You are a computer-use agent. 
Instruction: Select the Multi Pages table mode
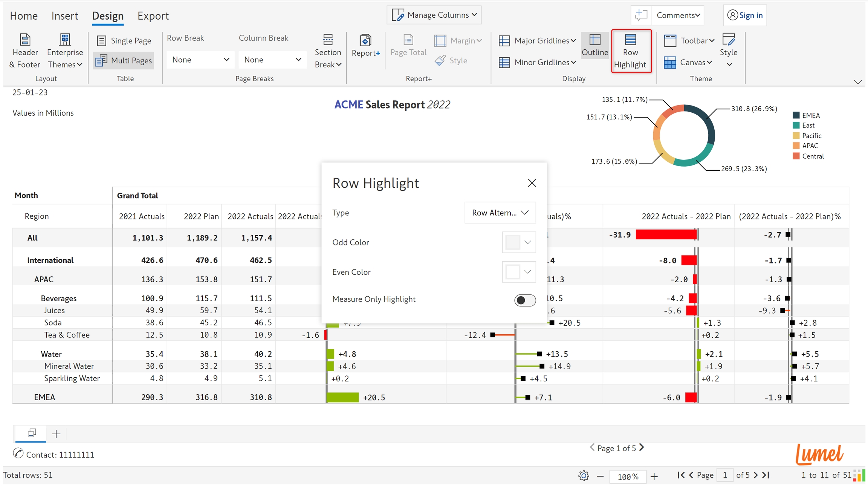pos(124,60)
